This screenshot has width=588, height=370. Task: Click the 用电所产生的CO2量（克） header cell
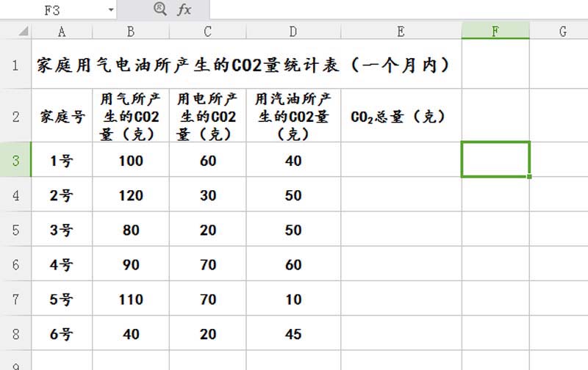(x=208, y=116)
